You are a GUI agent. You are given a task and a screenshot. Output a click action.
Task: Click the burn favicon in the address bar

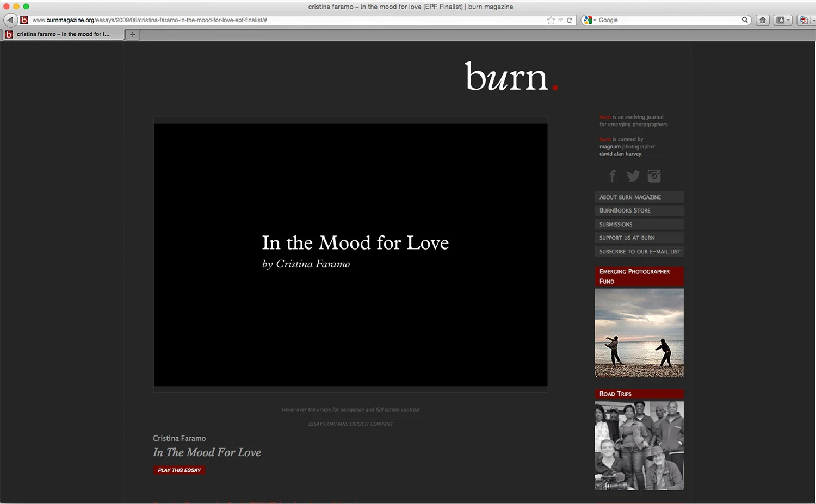(x=24, y=20)
